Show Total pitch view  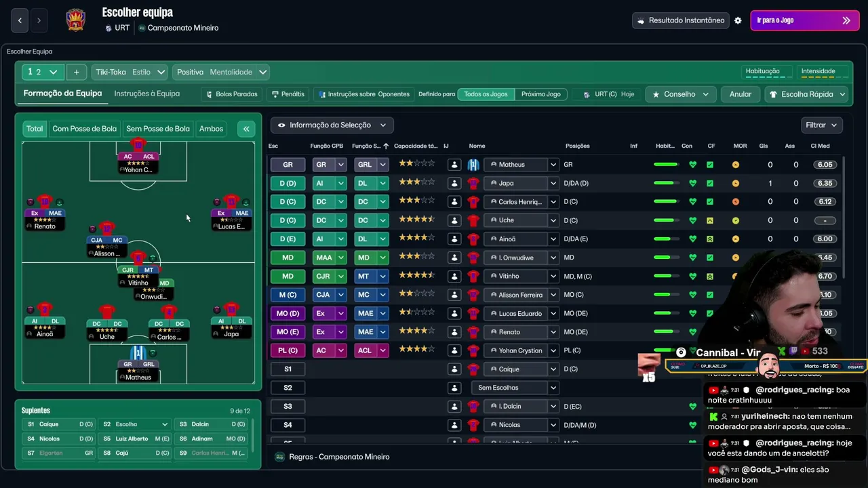tap(35, 129)
